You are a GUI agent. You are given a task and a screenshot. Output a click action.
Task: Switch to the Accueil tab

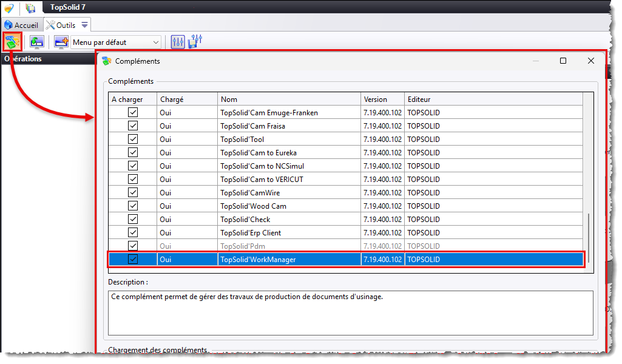(x=21, y=25)
